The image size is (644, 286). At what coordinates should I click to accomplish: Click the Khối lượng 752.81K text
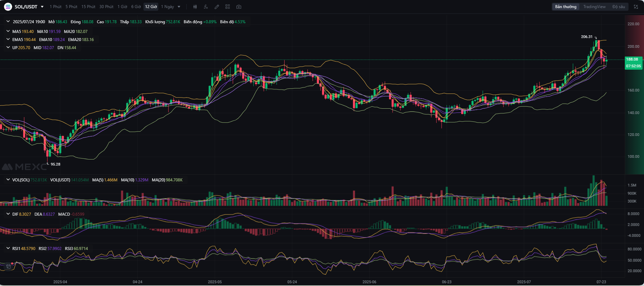click(163, 22)
